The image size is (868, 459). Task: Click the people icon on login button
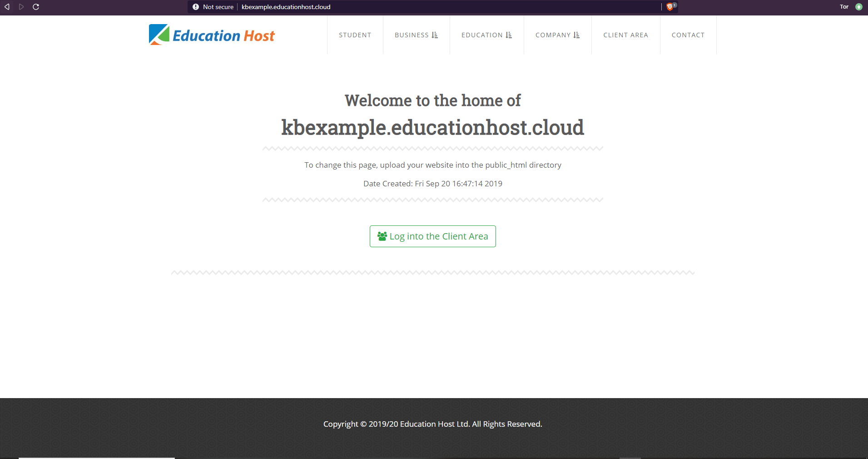(382, 236)
